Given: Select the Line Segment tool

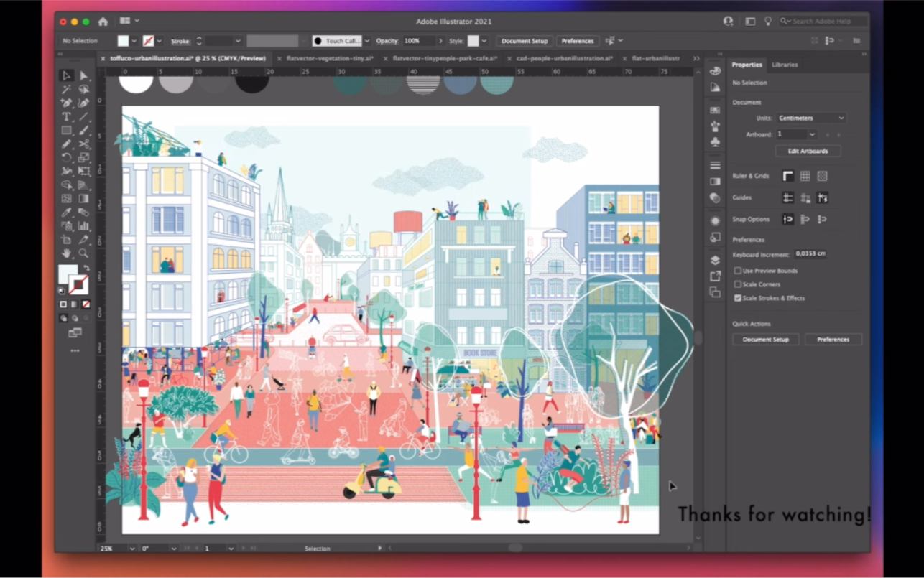Looking at the screenshot, I should point(83,116).
